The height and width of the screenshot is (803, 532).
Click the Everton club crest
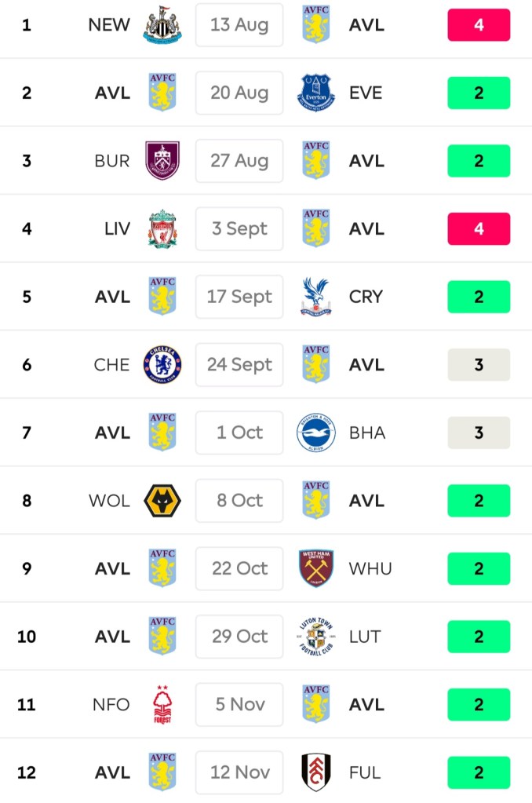[316, 93]
